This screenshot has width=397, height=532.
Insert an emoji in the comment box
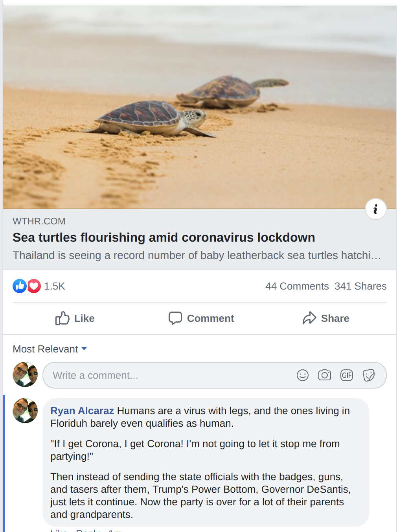click(x=302, y=375)
